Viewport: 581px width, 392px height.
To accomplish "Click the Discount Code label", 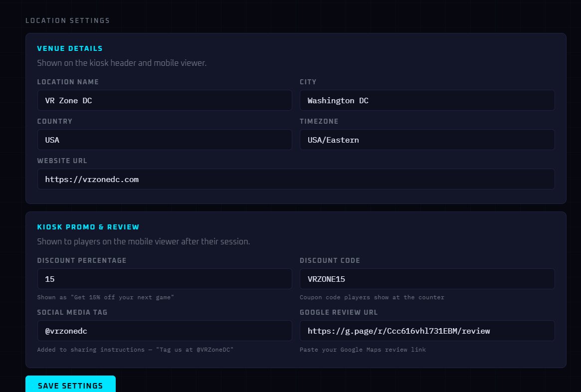I will [x=330, y=260].
